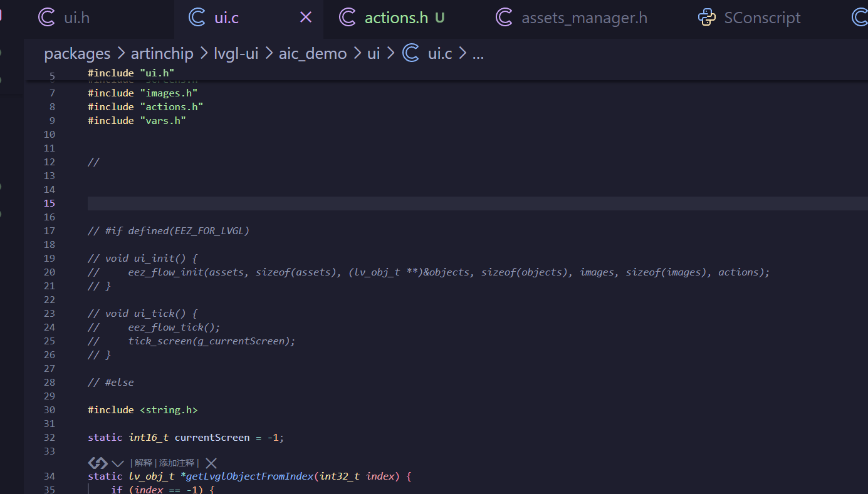Click line number 34 in the gutter
The height and width of the screenshot is (494, 868).
[50, 476]
